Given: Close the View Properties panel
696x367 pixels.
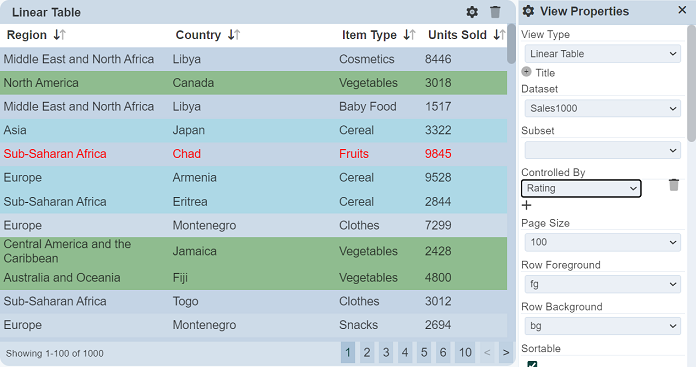Looking at the screenshot, I should coord(682,10).
